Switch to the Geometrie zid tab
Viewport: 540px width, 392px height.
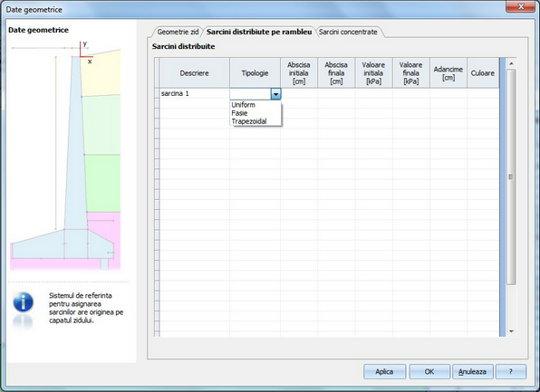click(x=178, y=32)
